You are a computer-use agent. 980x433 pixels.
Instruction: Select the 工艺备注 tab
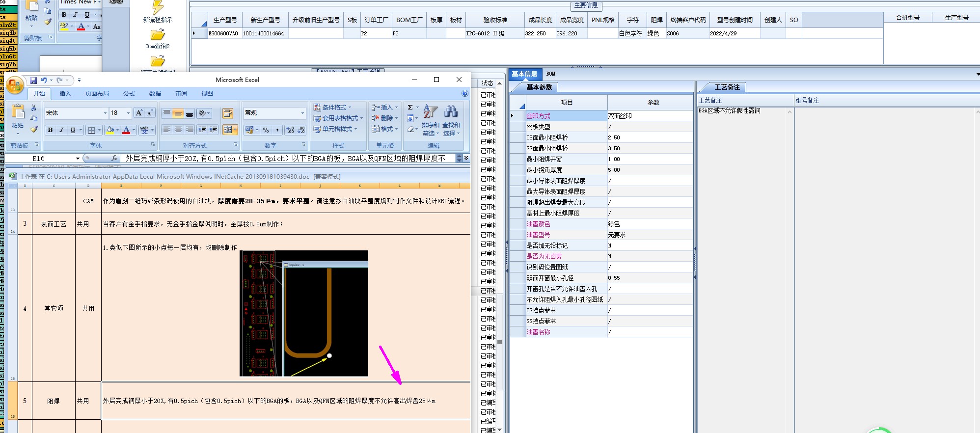[x=727, y=87]
